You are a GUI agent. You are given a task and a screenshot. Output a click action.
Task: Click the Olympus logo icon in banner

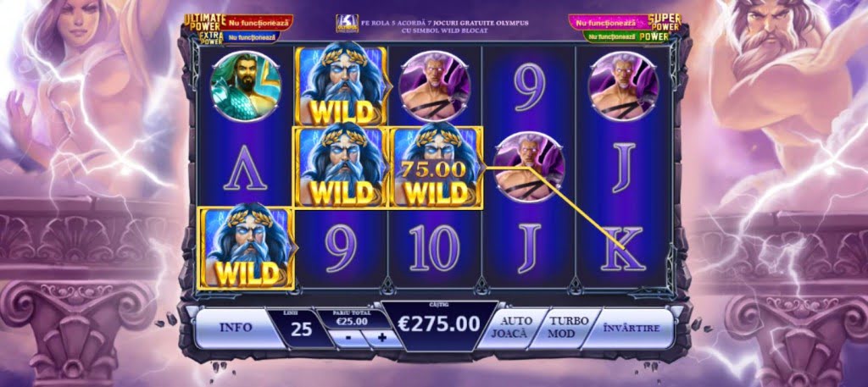coord(347,24)
